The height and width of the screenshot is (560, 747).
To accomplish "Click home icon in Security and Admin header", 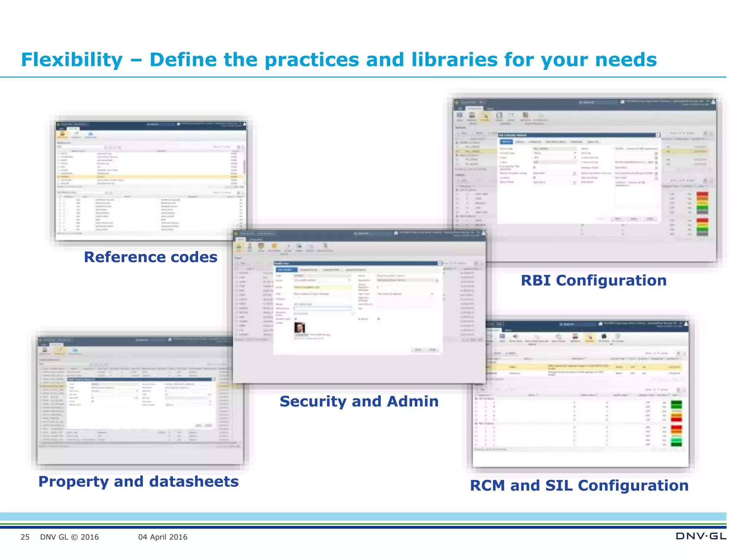I will click(396, 233).
